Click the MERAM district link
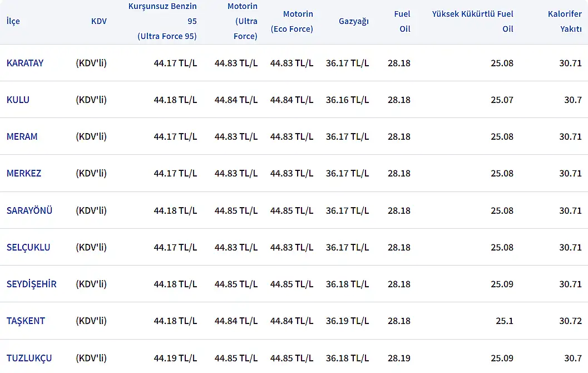 tap(22, 136)
